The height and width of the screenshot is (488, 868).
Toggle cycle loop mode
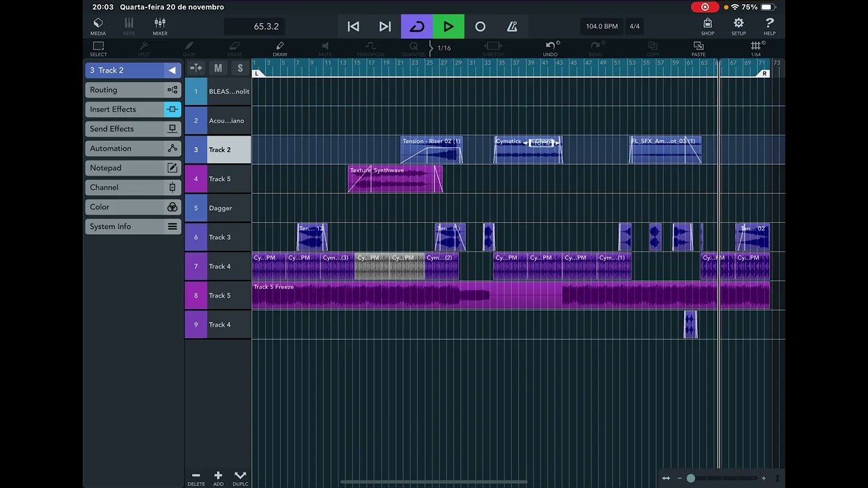point(417,26)
